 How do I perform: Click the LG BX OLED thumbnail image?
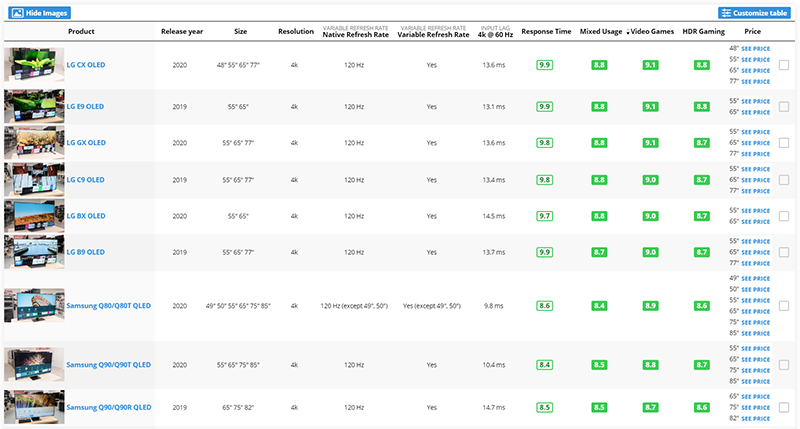(x=34, y=216)
